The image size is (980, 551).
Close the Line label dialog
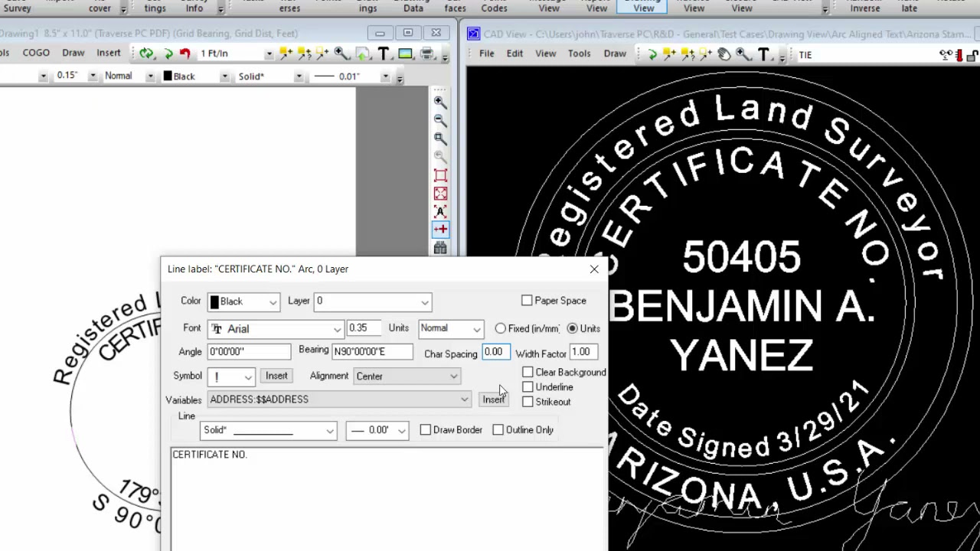click(594, 269)
